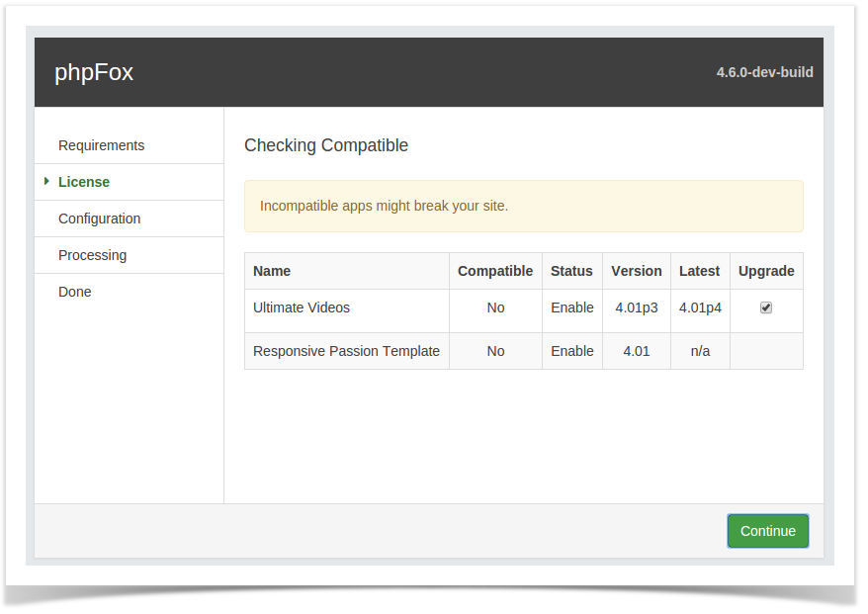
Task: Toggle the Ultimate Videos upgrade checkbox
Action: (x=765, y=307)
